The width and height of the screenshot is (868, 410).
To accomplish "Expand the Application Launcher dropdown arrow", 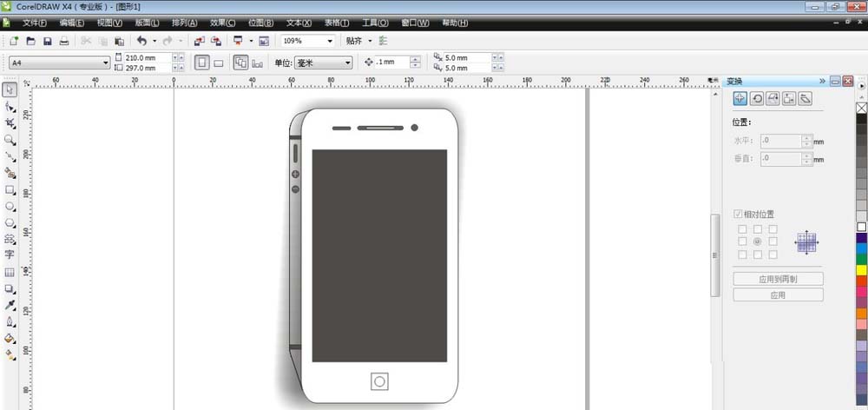I will coord(251,41).
